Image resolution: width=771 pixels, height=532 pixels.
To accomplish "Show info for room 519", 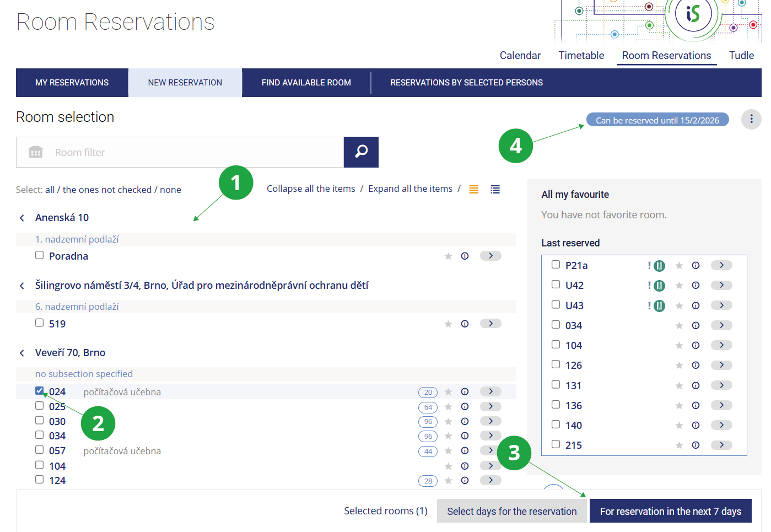I will 465,324.
